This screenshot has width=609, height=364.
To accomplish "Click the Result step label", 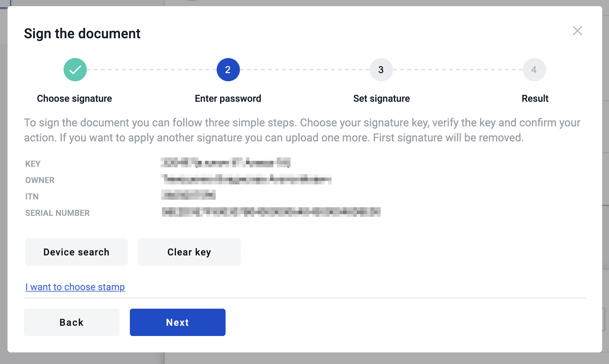I will click(x=535, y=98).
